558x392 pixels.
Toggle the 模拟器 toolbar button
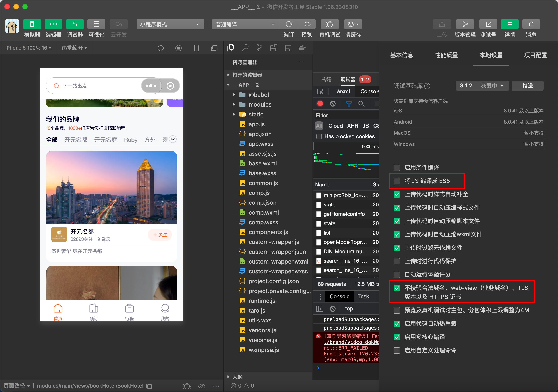click(32, 24)
